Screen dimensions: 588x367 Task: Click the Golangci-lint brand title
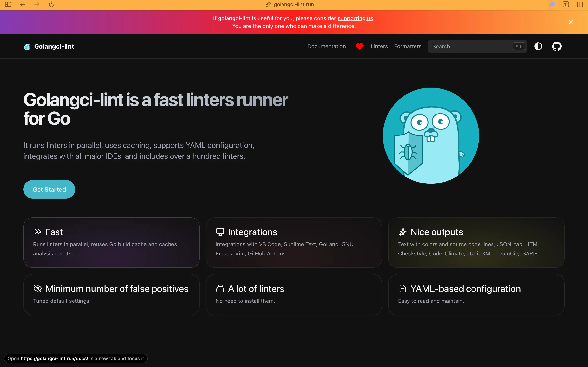54,46
